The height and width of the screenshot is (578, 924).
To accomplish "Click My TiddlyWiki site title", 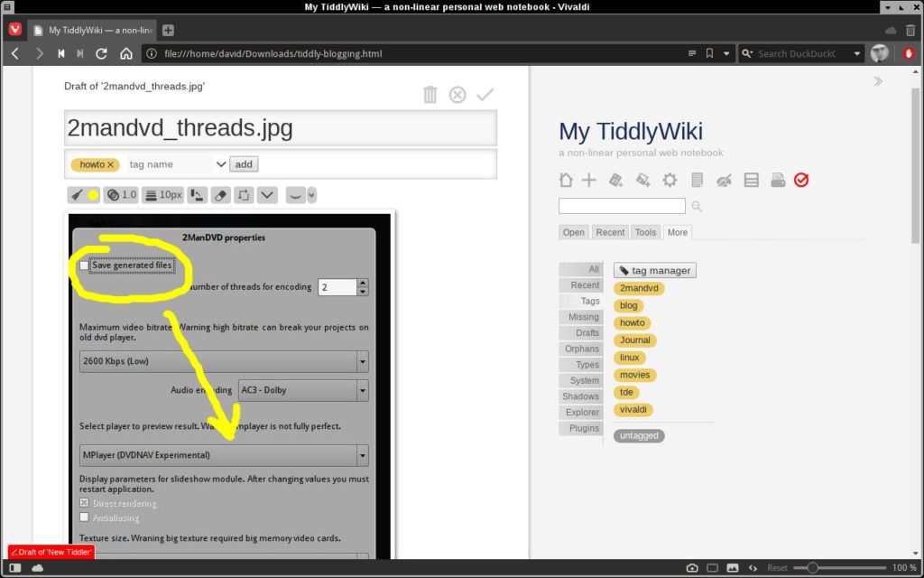I will pos(631,132).
